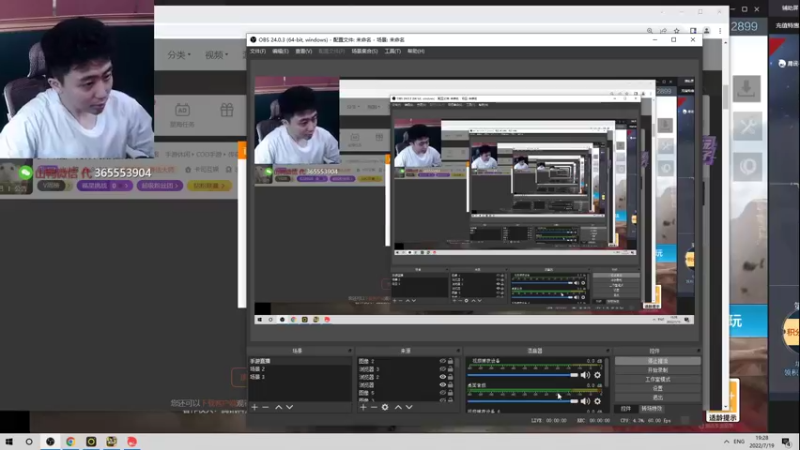Toggle the lock on source 浏览器
Screen dimensions: 800x450
pos(450,385)
